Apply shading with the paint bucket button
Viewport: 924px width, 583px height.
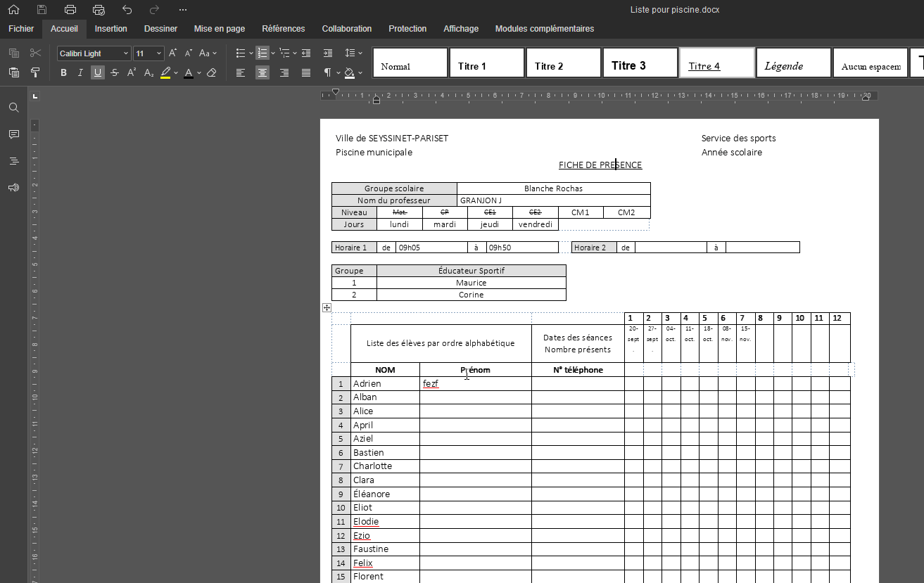[349, 72]
